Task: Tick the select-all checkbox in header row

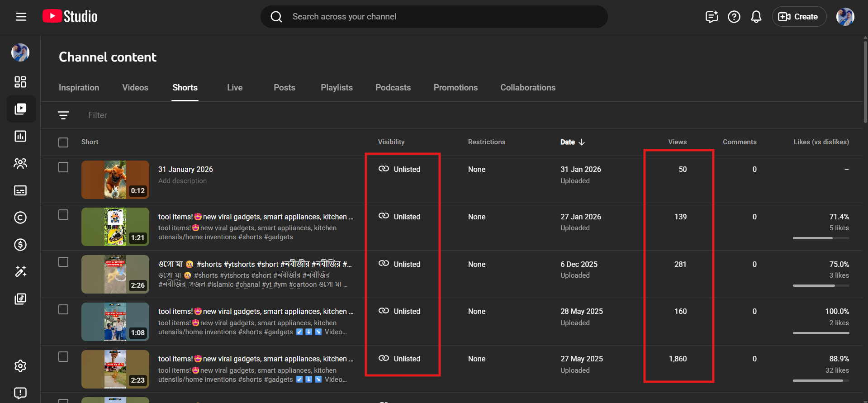Action: point(63,142)
